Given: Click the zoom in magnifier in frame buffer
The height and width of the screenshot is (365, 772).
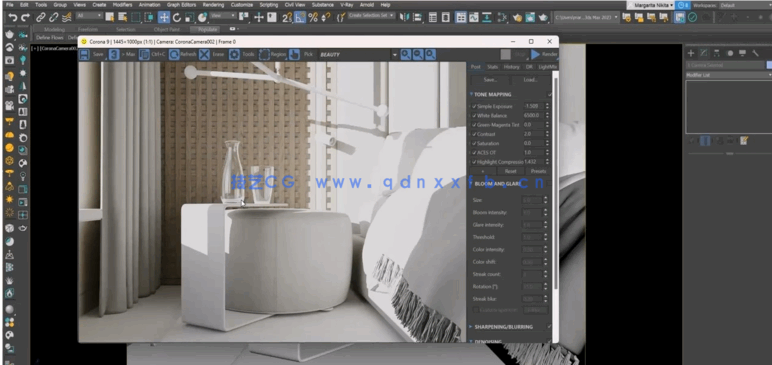Looking at the screenshot, I should pos(406,54).
